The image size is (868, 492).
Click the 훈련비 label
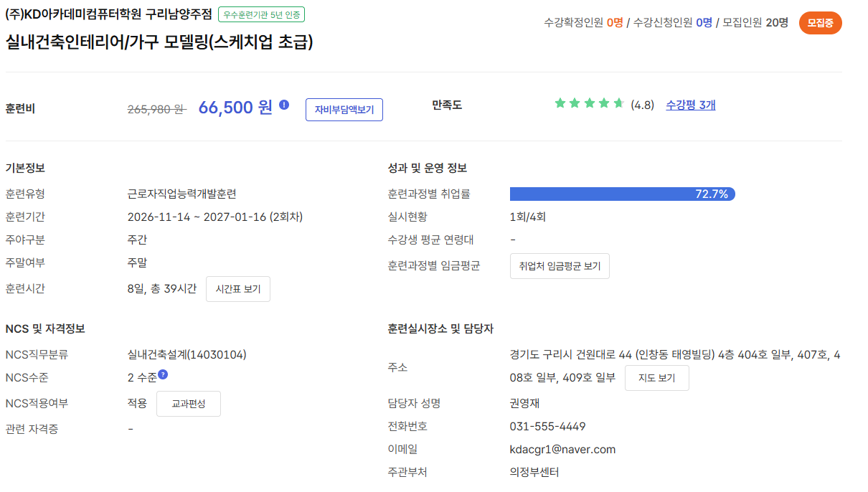(20, 109)
